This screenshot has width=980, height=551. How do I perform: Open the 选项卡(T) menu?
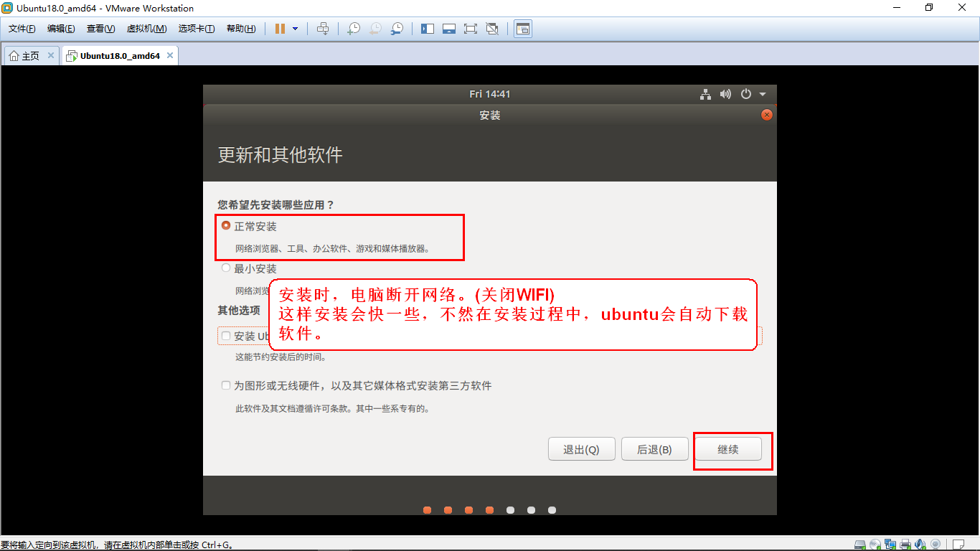point(197,29)
